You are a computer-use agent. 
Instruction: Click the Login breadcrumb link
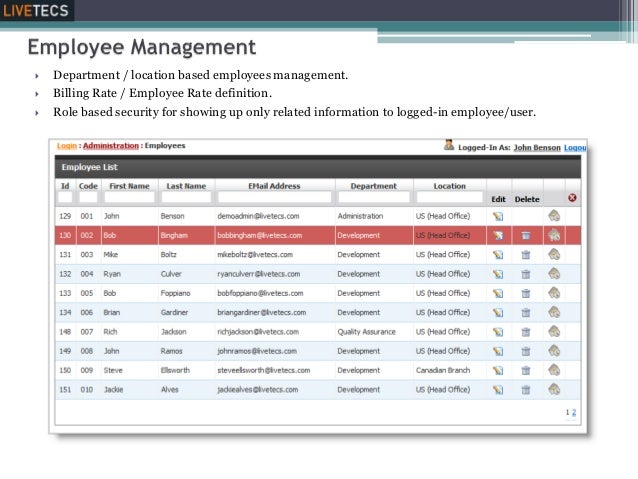(x=67, y=146)
